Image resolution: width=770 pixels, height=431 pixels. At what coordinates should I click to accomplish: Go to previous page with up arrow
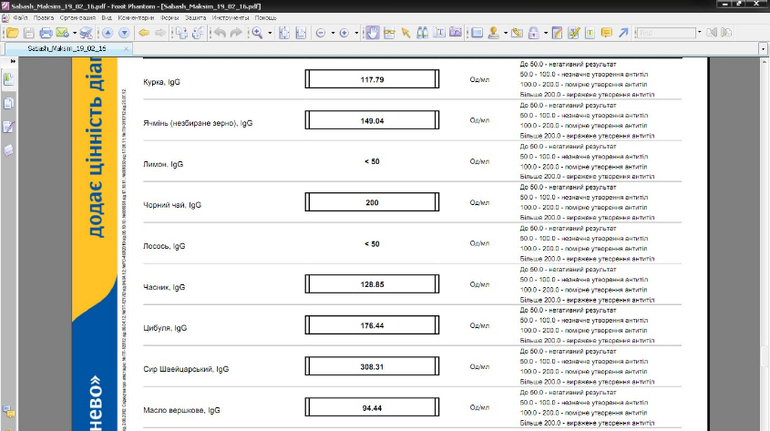tap(107, 33)
